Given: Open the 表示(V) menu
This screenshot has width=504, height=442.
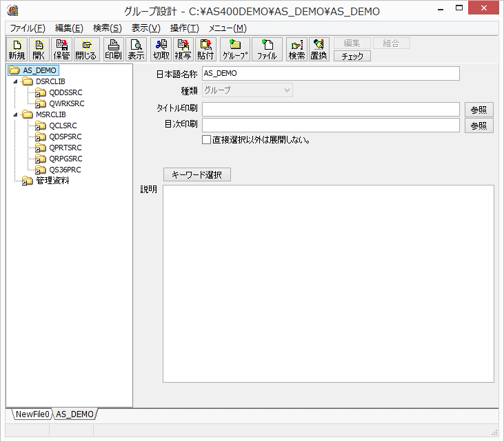Looking at the screenshot, I should click(x=146, y=28).
